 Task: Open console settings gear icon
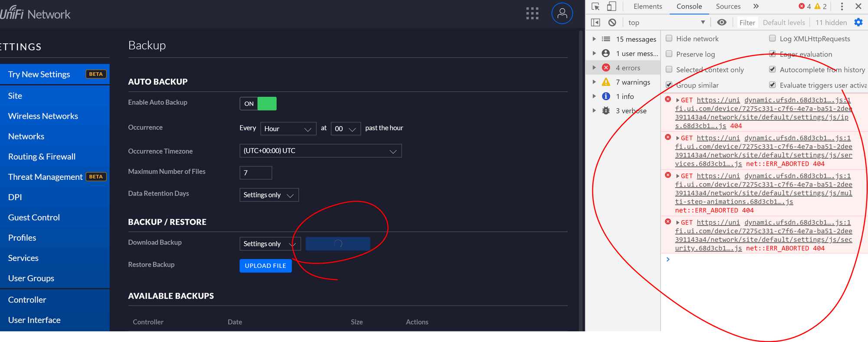coord(858,23)
